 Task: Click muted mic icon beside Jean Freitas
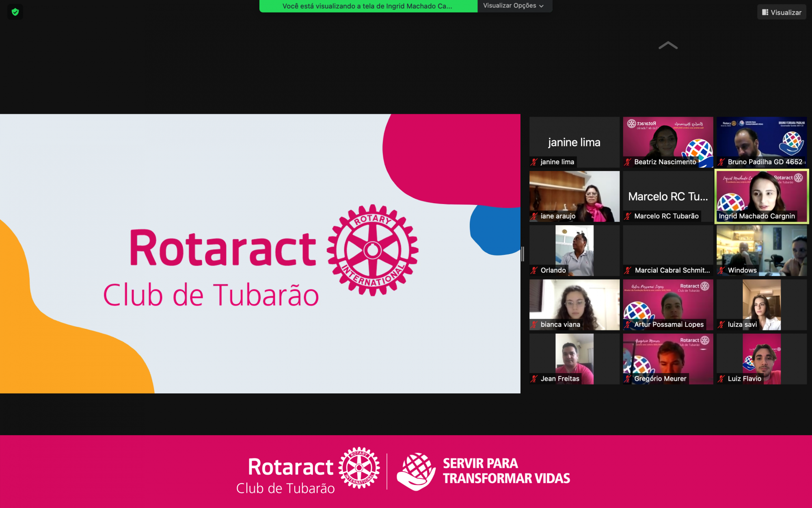point(534,379)
